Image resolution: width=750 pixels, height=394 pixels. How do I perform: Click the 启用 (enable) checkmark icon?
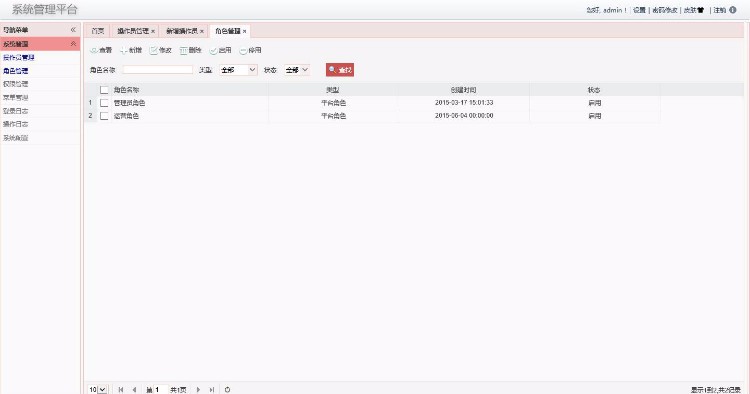pos(213,50)
